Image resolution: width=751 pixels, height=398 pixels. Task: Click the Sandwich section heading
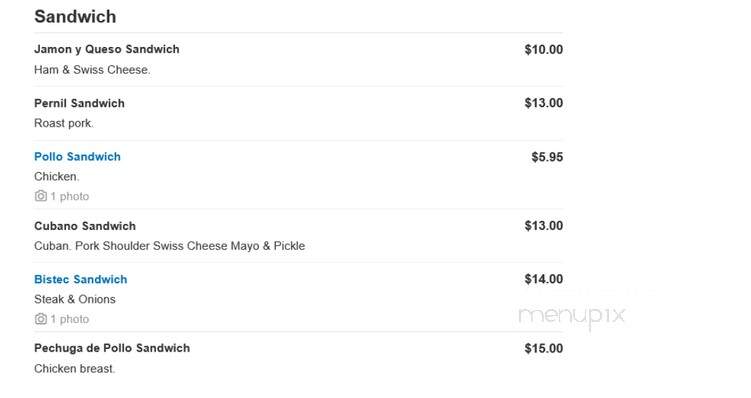pyautogui.click(x=75, y=17)
